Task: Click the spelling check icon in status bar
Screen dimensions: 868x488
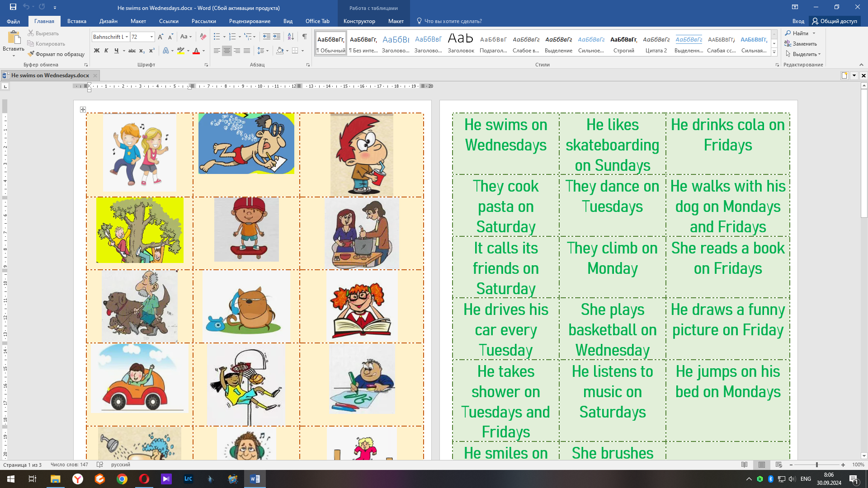Action: tap(100, 465)
